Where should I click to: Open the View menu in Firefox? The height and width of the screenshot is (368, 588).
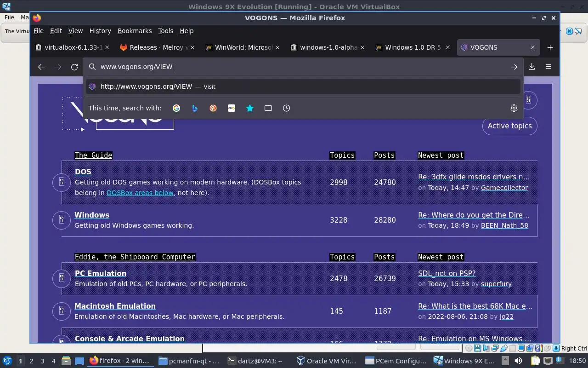75,31
